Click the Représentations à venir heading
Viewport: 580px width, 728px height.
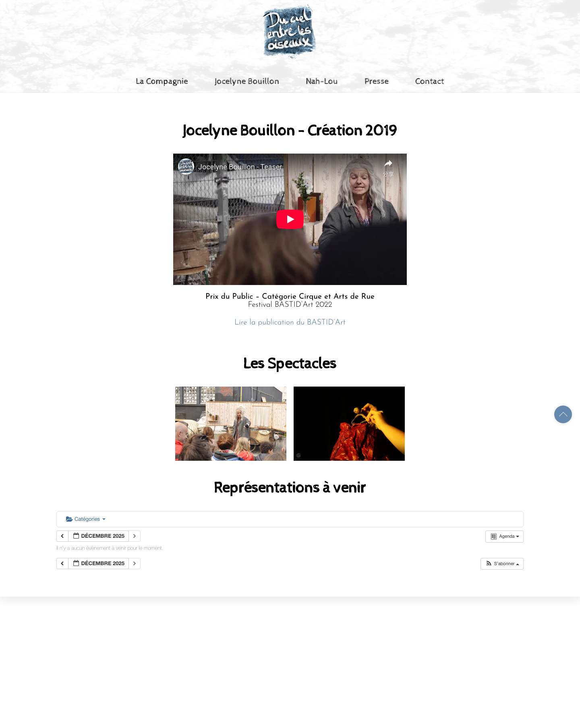(x=290, y=487)
